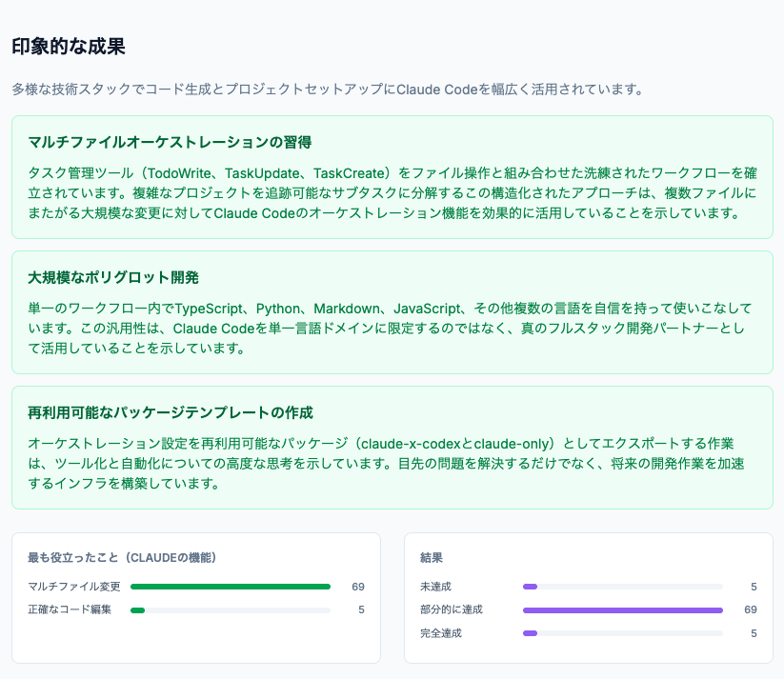The height and width of the screenshot is (679, 784).
Task: Select the 再利用可能なパッケージテンプレートの作成 card title
Action: point(171,413)
